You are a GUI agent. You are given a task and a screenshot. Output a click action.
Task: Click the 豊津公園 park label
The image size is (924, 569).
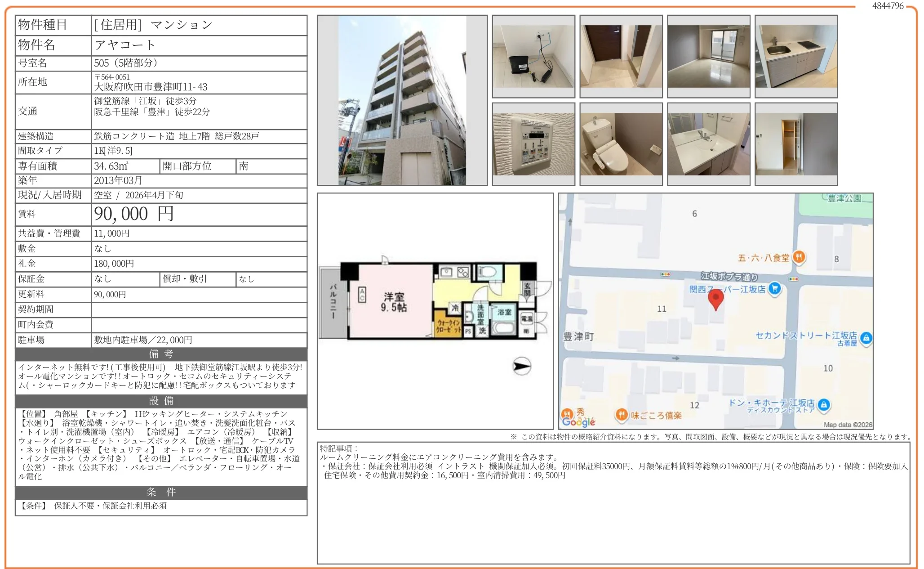point(844,198)
